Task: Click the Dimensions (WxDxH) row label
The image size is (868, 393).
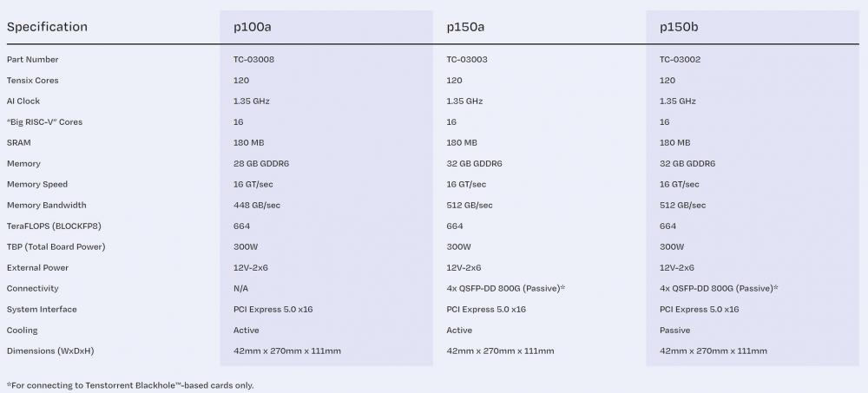Action: 49,351
